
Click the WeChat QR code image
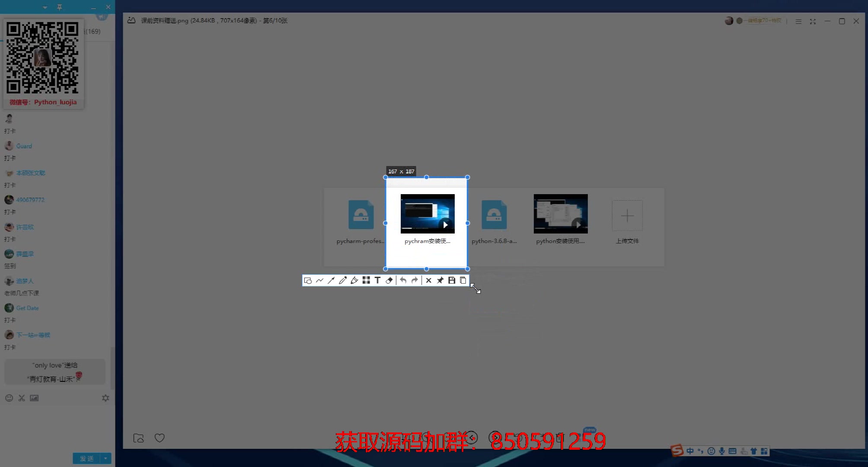click(x=42, y=58)
